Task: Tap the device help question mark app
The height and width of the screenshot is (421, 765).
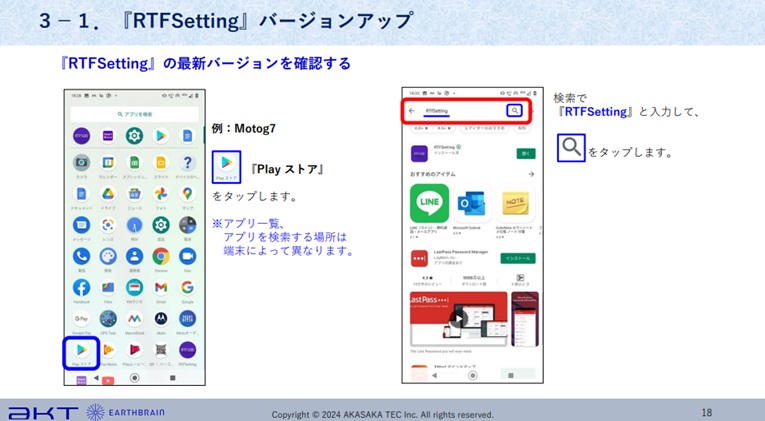Action: pyautogui.click(x=187, y=163)
